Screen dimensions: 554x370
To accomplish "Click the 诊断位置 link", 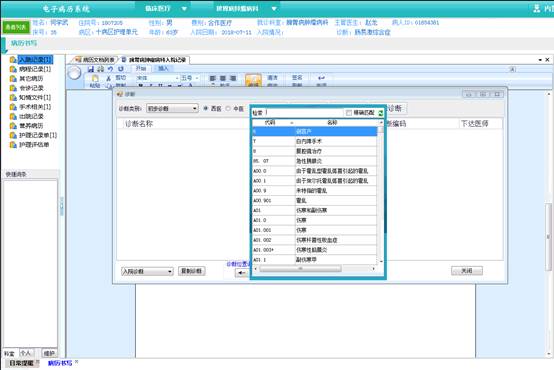I will (x=238, y=264).
